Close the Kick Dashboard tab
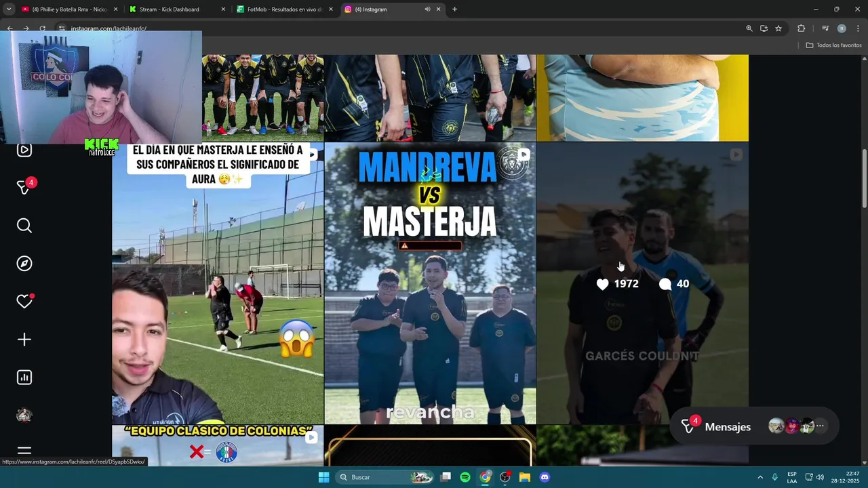 point(223,9)
